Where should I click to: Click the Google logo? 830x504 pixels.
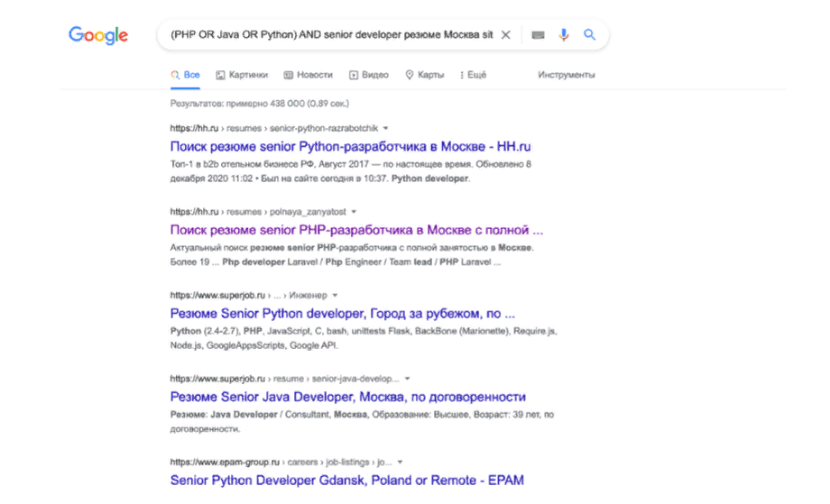(x=98, y=35)
